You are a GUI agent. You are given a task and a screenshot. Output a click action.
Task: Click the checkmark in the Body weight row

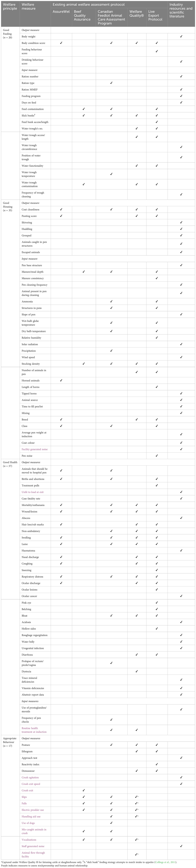(181, 36)
